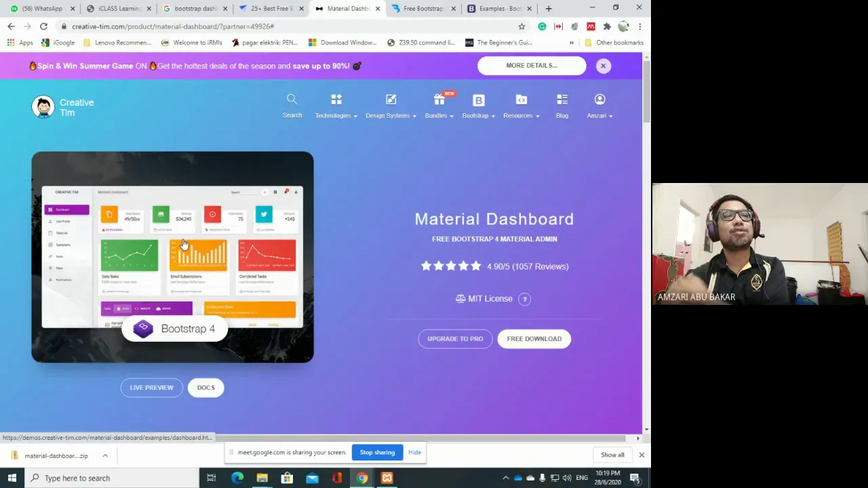Switch to the Examples Bootstrap tab
Viewport: 868px width, 488px height.
coord(500,8)
